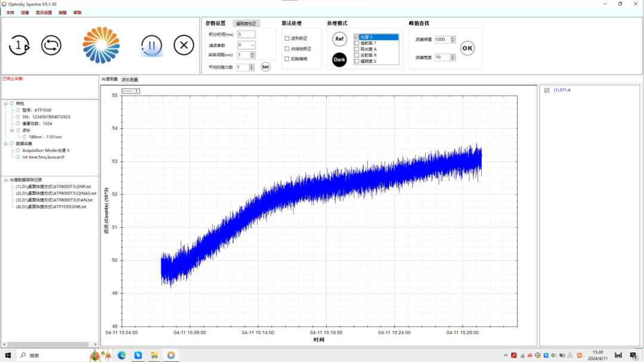
Task: Select saved record (1) ATP8000T3\SNR.txt
Action: [54, 187]
